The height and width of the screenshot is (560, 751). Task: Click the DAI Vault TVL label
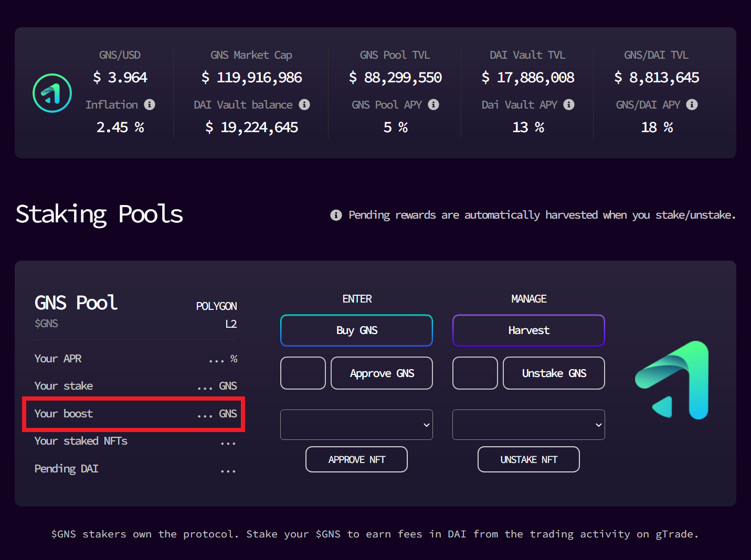pos(527,55)
